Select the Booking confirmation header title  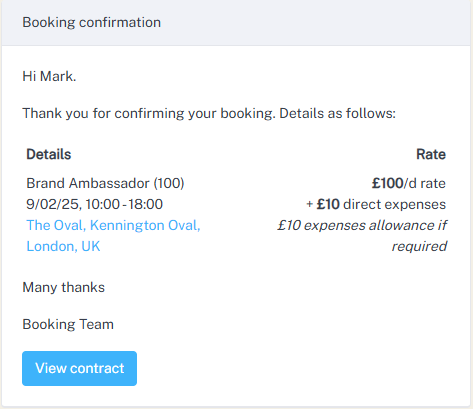91,22
